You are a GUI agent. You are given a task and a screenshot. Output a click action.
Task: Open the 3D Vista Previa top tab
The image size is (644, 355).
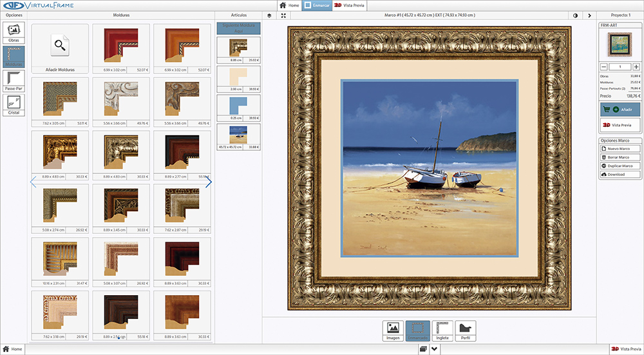click(x=349, y=5)
